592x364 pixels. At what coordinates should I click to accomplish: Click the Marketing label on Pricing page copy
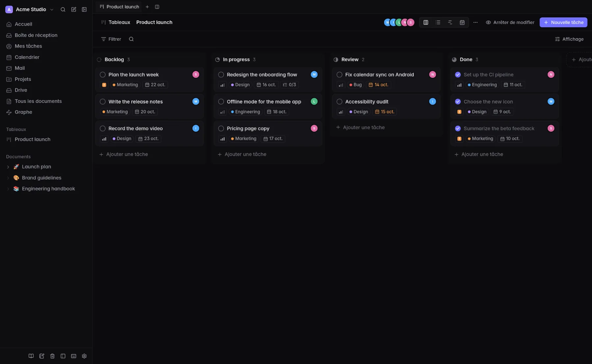pos(243,139)
